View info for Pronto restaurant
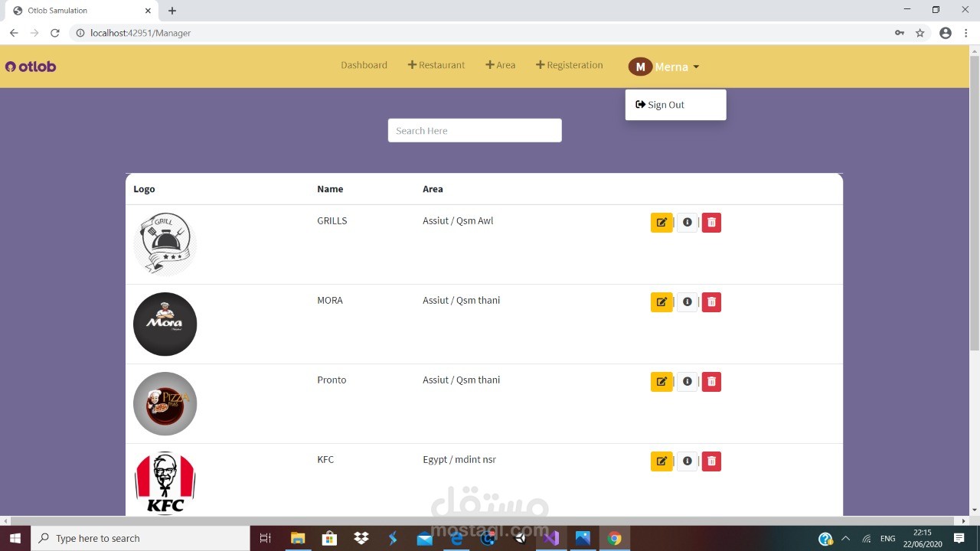This screenshot has width=980, height=551. (x=688, y=382)
